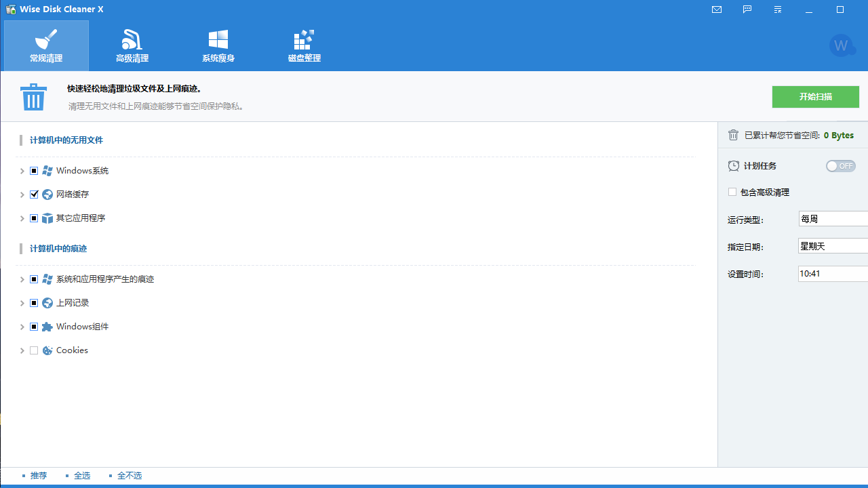Viewport: 868px width, 488px height.
Task: Open the 运行类型 dropdown showing 每周
Action: tap(833, 219)
